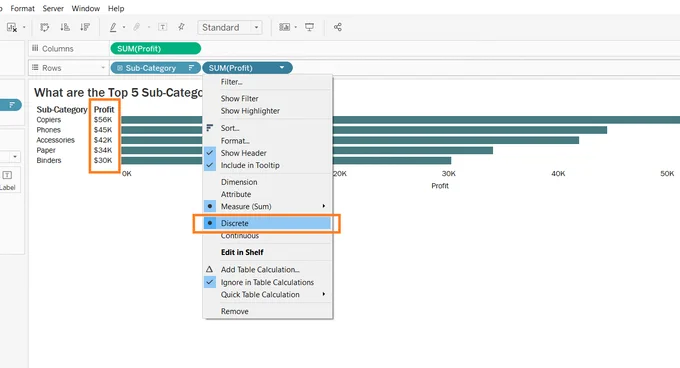Screen dimensions: 680x368
Task: Click the 40K axis tick label
Action: [558, 173]
